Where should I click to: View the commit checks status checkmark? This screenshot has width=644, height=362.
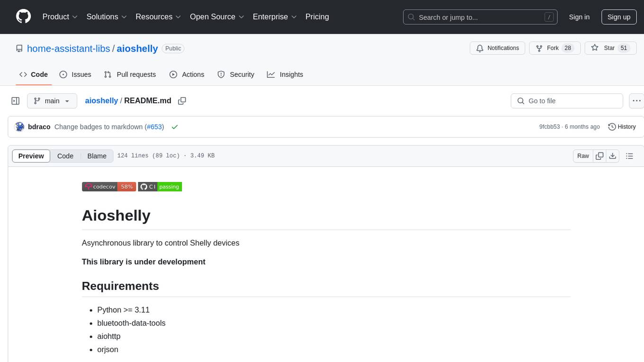tap(175, 127)
